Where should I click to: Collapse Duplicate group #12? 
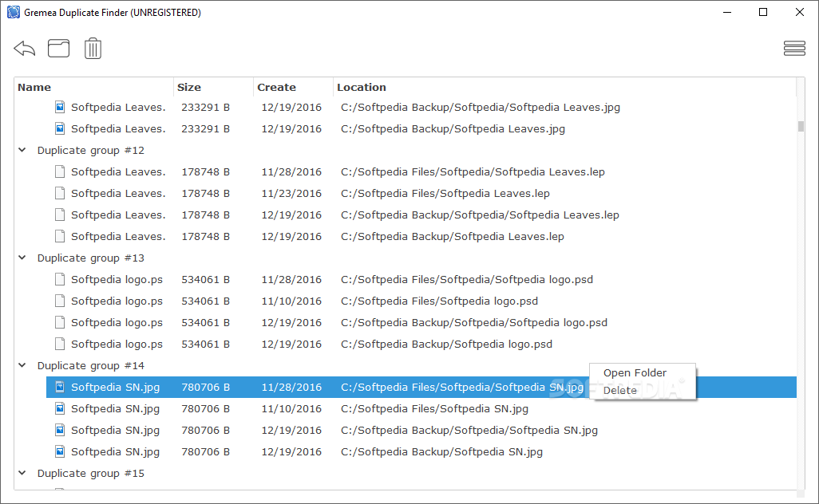coord(22,150)
